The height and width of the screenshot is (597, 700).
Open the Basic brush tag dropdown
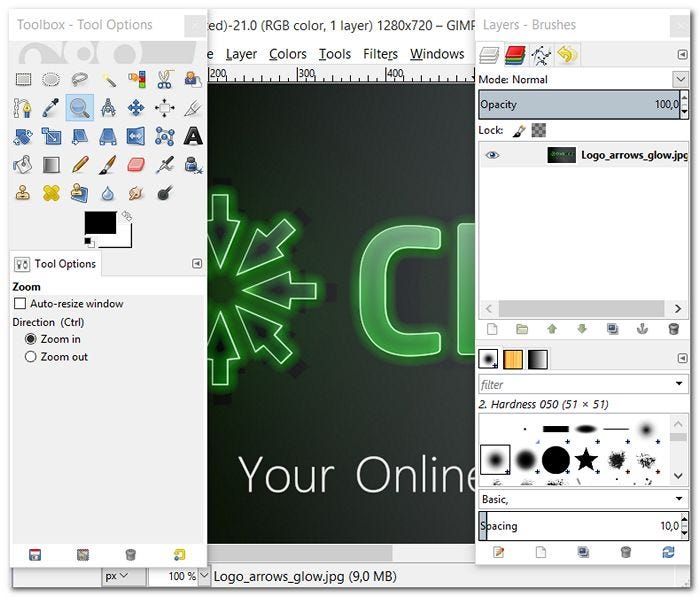[679, 498]
